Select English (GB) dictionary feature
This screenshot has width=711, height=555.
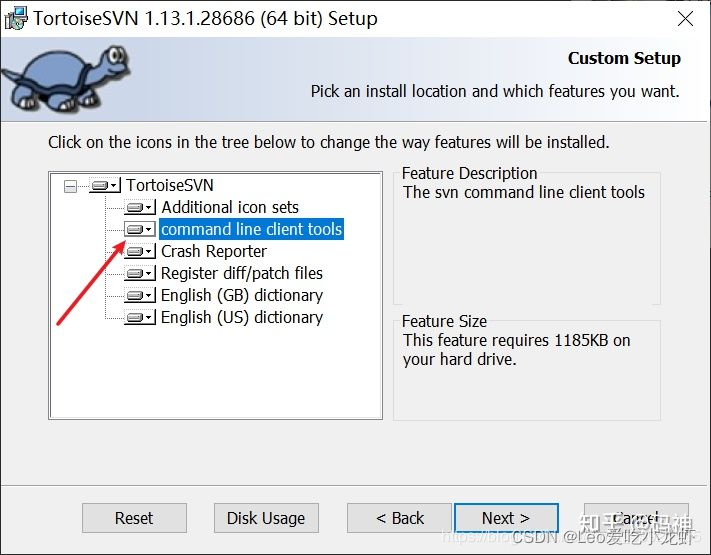(x=242, y=296)
